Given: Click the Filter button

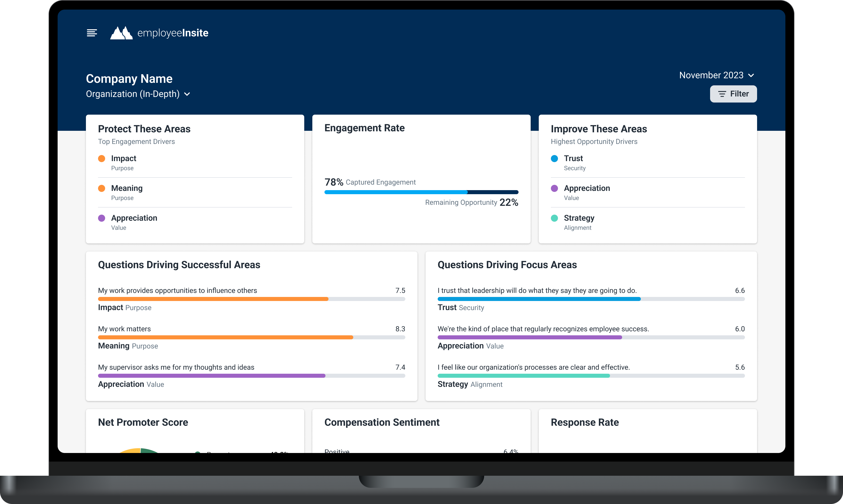Looking at the screenshot, I should (733, 94).
